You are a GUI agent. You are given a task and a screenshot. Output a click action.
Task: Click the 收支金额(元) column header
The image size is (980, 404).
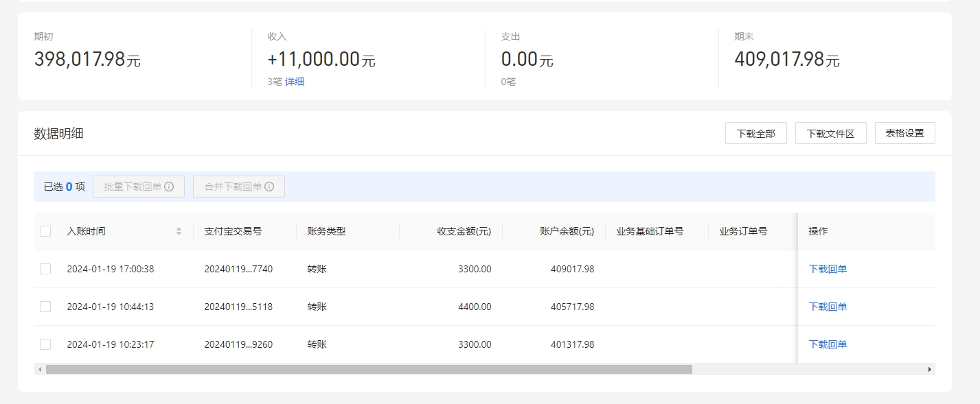[464, 231]
